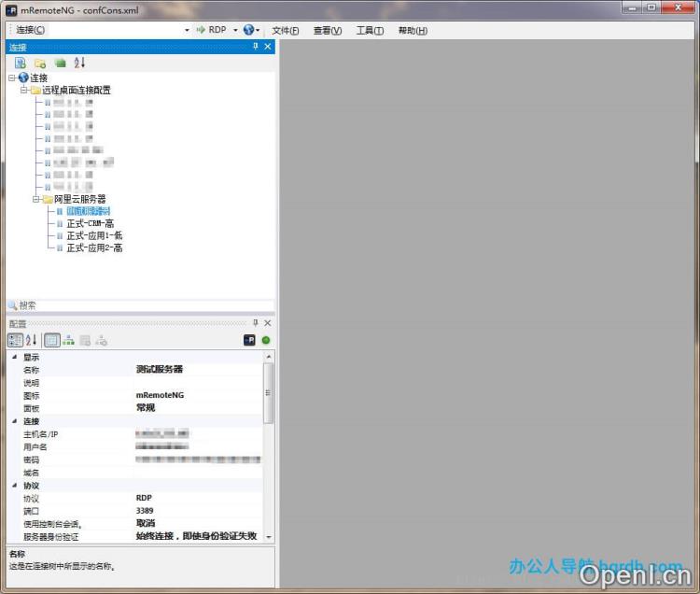This screenshot has width=700, height=594.
Task: Click the New Folder icon in 连接 panel
Action: pyautogui.click(x=40, y=63)
